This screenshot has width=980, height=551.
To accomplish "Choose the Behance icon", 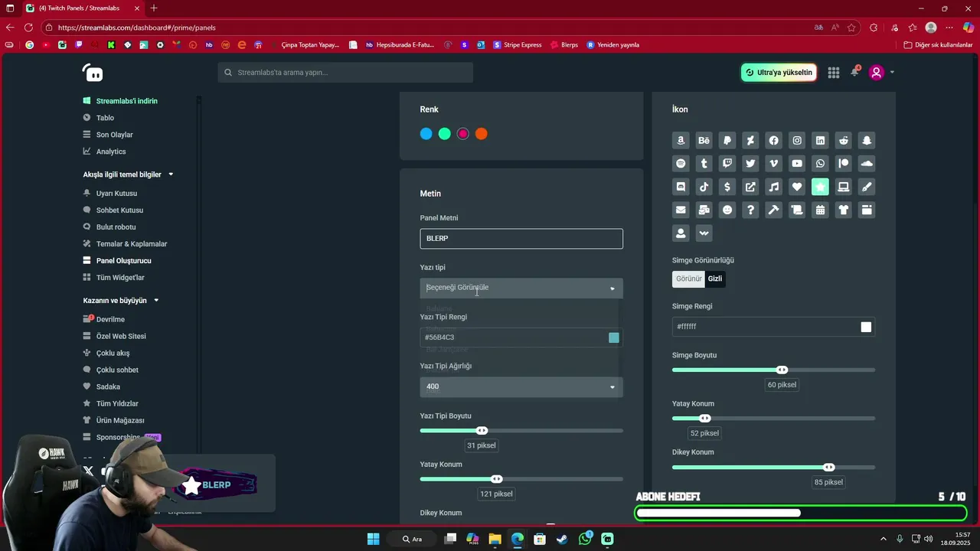I will pyautogui.click(x=704, y=140).
